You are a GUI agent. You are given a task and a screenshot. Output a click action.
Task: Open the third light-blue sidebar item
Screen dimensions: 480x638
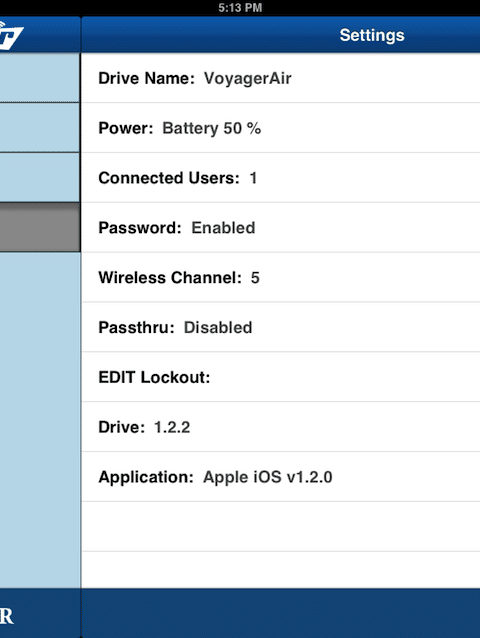point(40,177)
